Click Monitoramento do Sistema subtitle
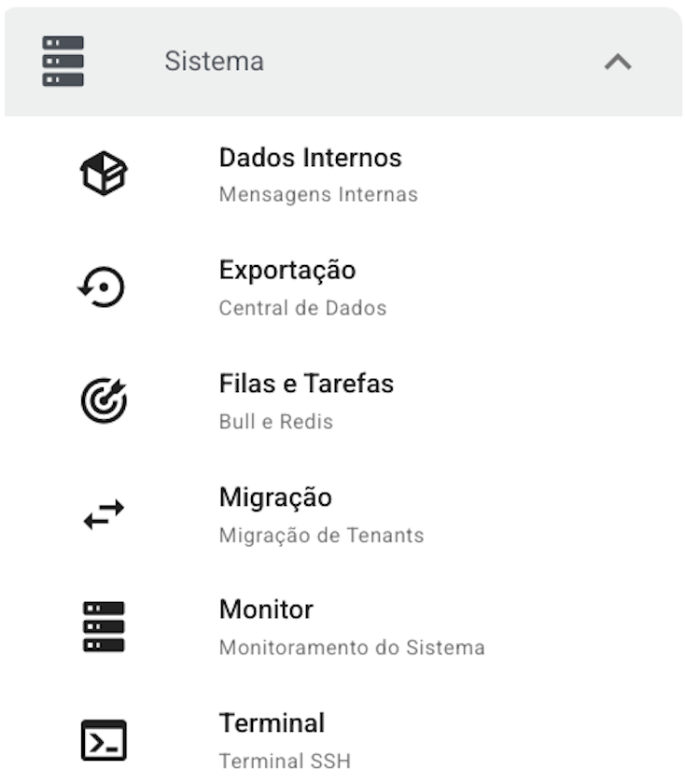Screen dimensions: 685x784 [352, 648]
